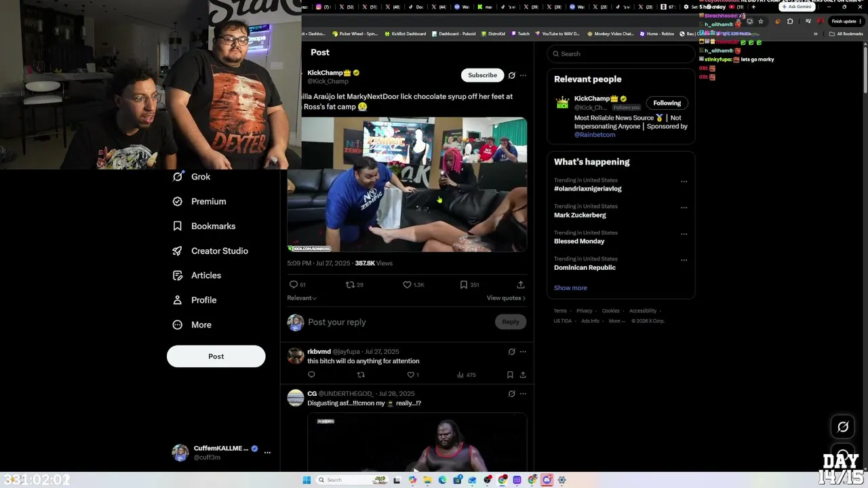Open floating Grok button at bottom right
Screen dimensions: 868x488
(843, 427)
